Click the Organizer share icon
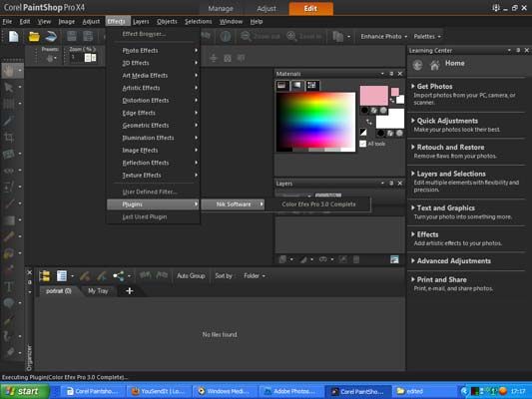This screenshot has height=399, width=532. (x=119, y=276)
